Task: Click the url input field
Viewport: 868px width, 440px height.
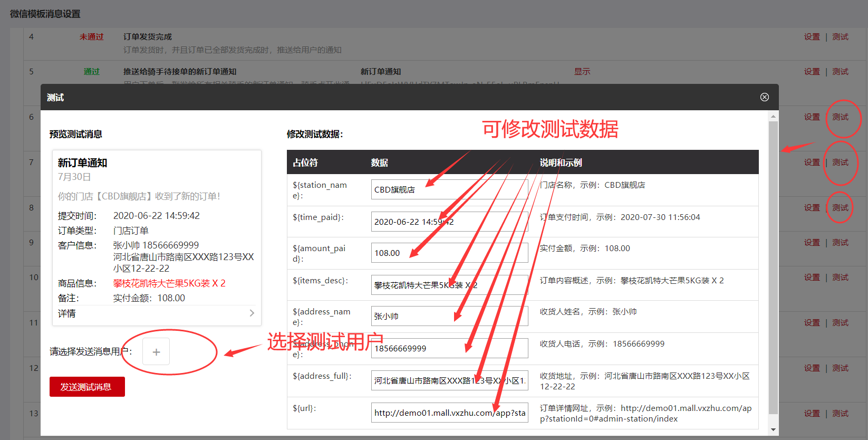Action: tap(449, 413)
